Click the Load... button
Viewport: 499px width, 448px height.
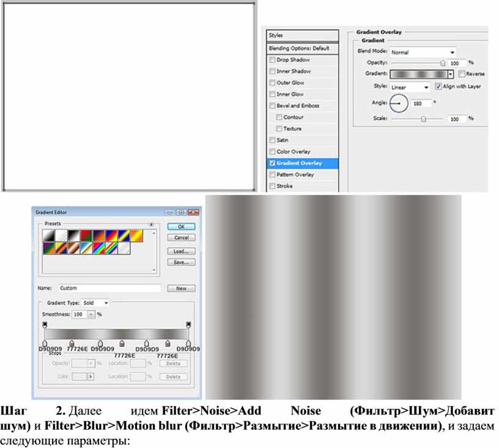tap(181, 251)
